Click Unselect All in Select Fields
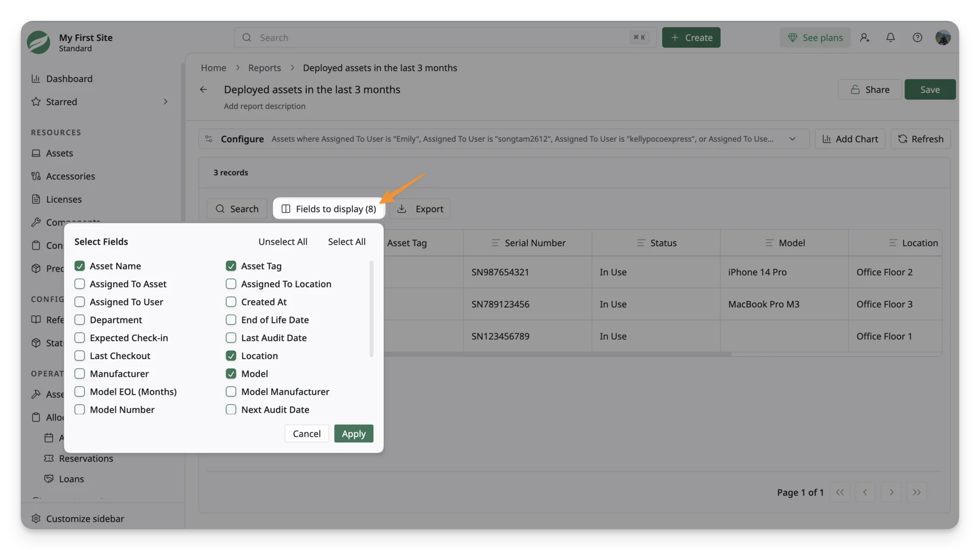Image resolution: width=980 pixels, height=550 pixels. (283, 242)
